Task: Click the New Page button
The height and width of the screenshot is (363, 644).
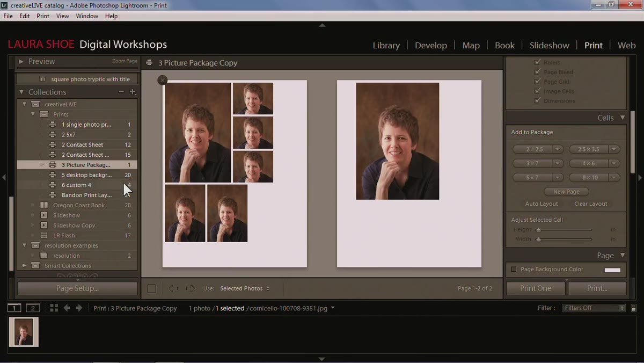Action: [x=567, y=192]
